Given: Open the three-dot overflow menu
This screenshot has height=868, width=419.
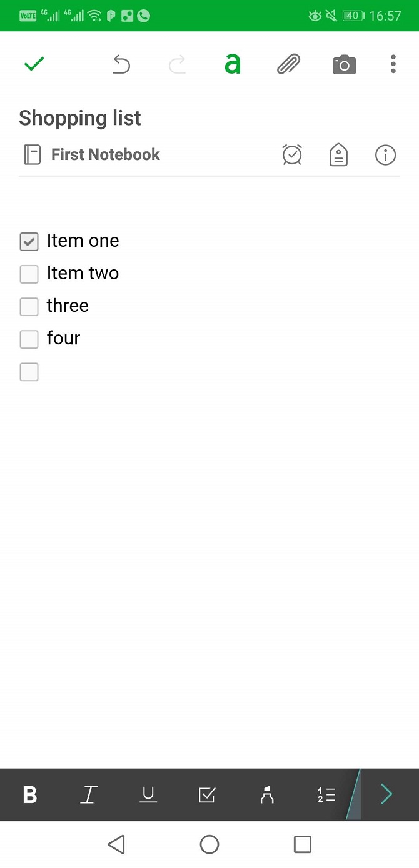Looking at the screenshot, I should point(393,64).
